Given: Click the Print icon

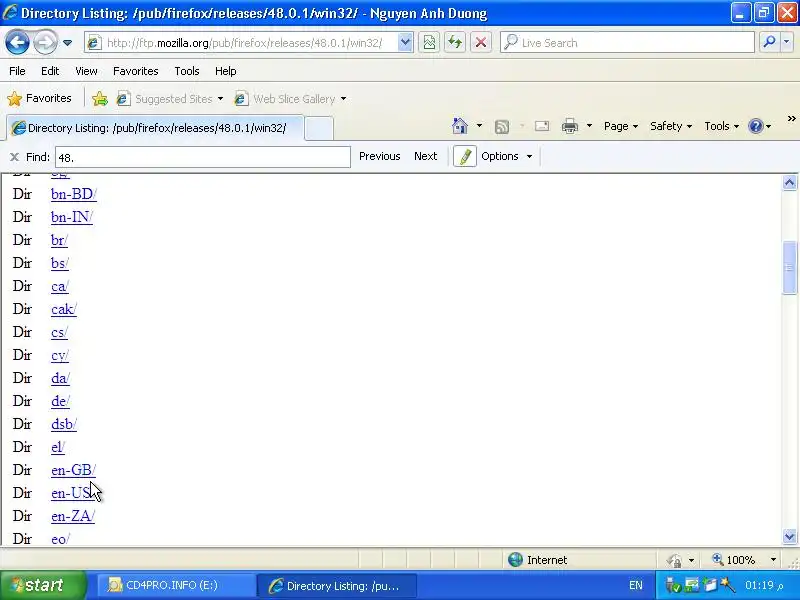Looking at the screenshot, I should tap(569, 126).
